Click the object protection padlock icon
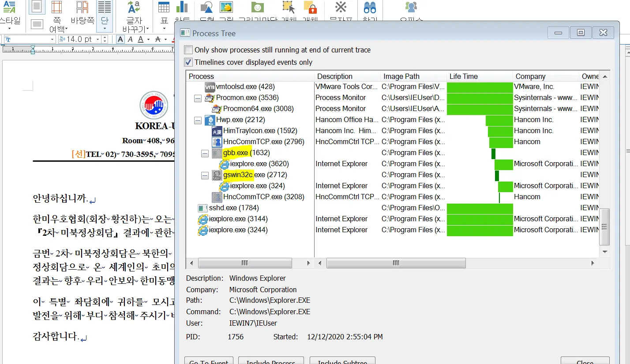The height and width of the screenshot is (364, 630). click(x=310, y=7)
